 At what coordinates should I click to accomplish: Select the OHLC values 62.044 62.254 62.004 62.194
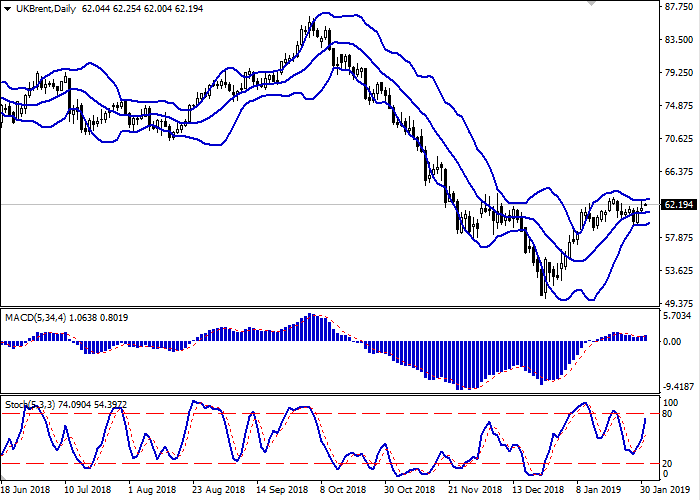pos(142,8)
